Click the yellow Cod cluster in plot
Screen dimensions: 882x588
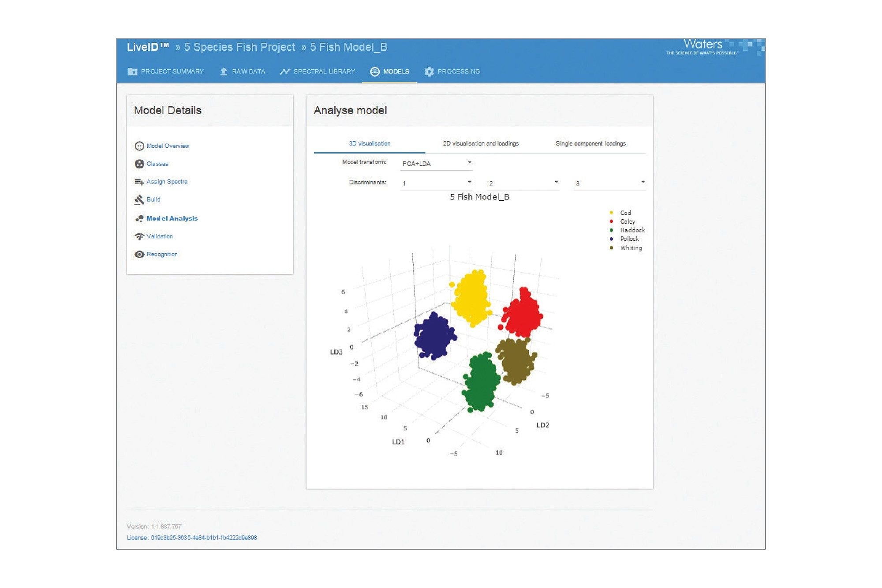point(471,298)
